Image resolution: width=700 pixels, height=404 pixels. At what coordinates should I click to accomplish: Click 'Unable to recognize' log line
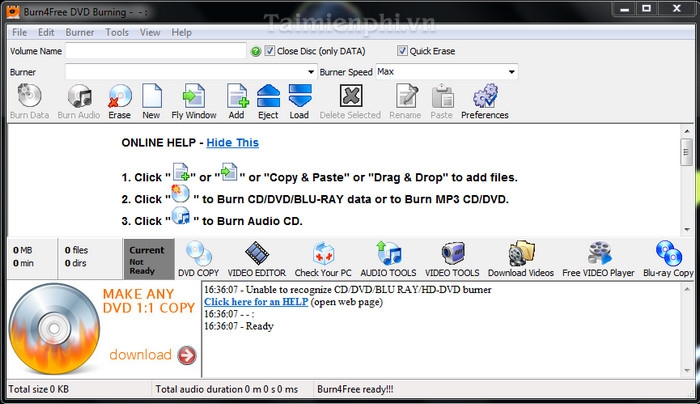pyautogui.click(x=348, y=290)
